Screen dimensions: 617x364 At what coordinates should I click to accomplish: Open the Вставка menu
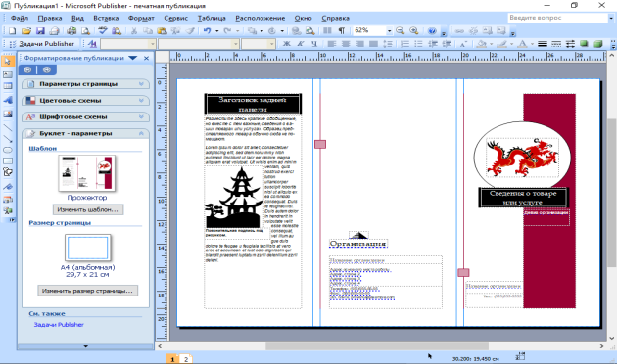[x=106, y=18]
